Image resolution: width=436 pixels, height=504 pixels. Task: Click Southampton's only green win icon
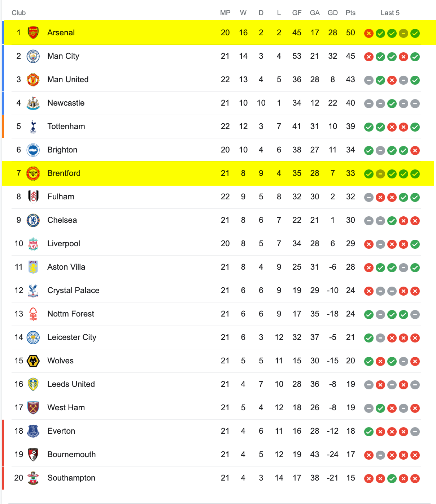[x=392, y=479]
